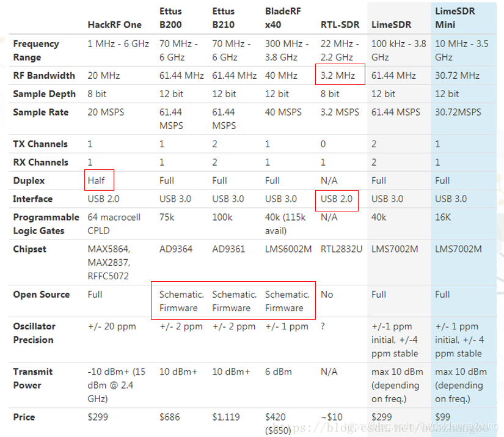Click the RX Channels row label

click(x=41, y=163)
